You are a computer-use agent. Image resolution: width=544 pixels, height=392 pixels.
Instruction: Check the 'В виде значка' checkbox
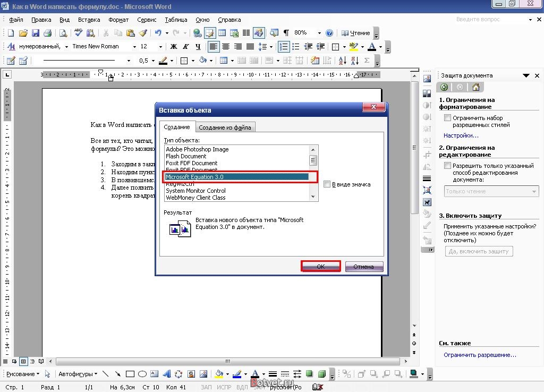point(327,184)
